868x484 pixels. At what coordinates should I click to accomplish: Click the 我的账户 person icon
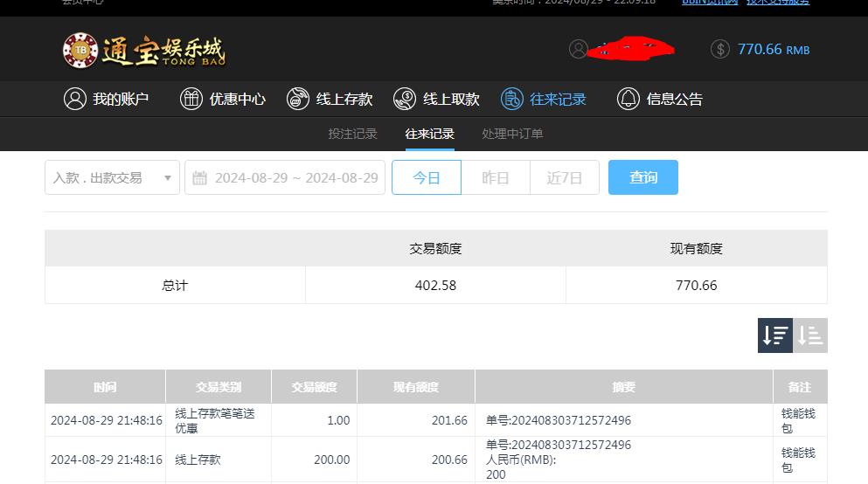click(x=74, y=99)
